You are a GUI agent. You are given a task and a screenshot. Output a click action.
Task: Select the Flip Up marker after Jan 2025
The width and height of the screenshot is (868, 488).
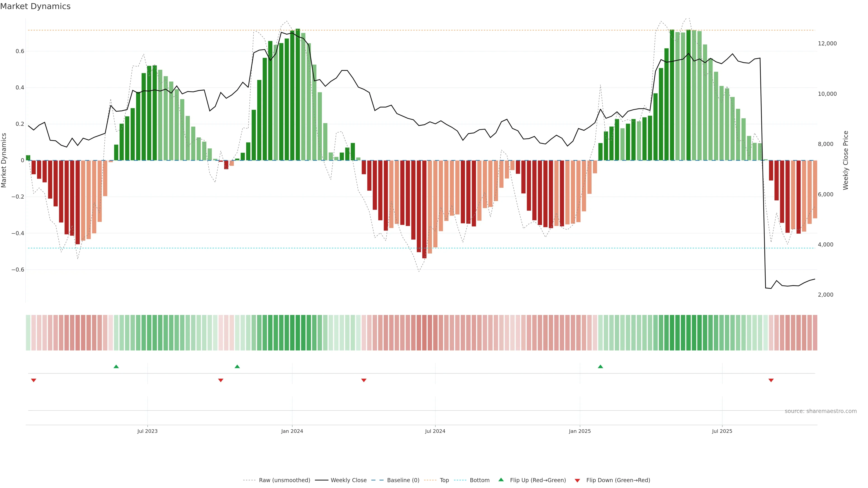(x=600, y=366)
